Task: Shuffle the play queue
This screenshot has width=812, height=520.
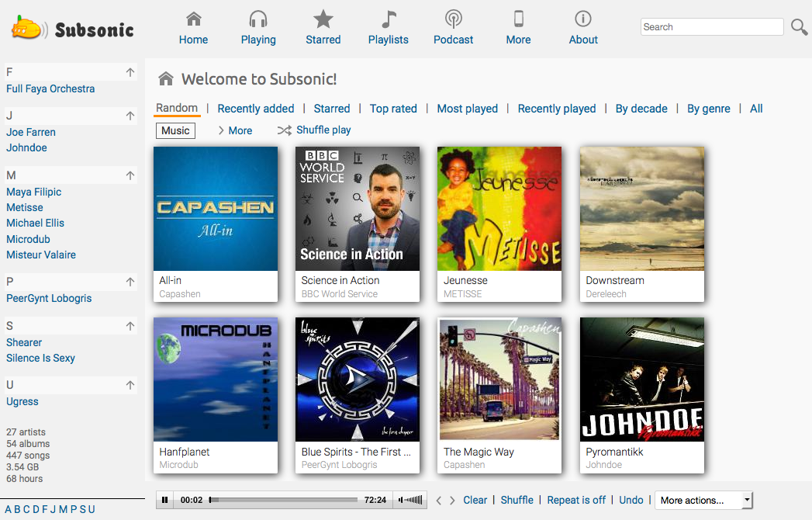Action: [517, 501]
